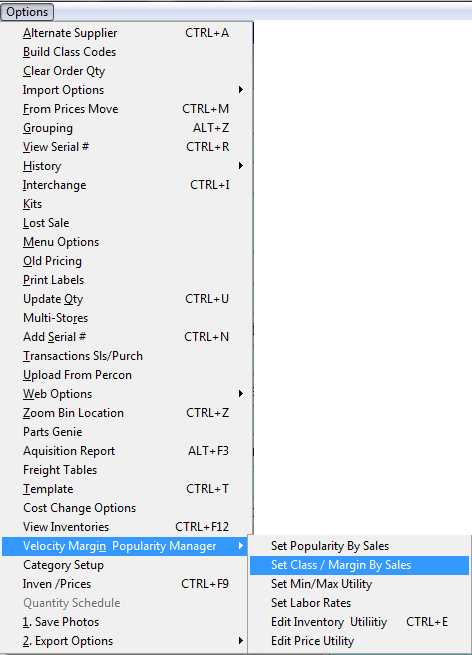Click Build Class Codes
The width and height of the screenshot is (472, 655).
(125, 52)
